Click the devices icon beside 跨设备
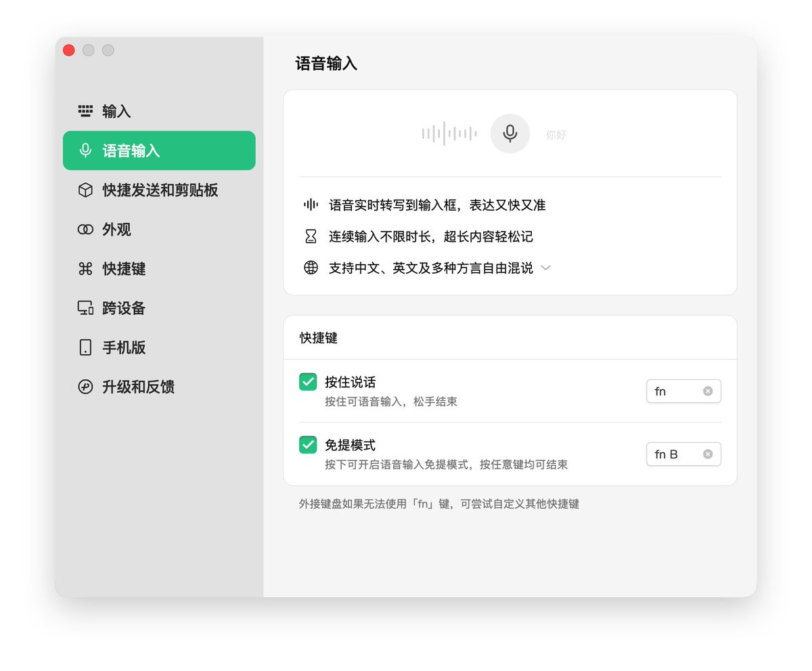The width and height of the screenshot is (812, 671). coord(85,308)
